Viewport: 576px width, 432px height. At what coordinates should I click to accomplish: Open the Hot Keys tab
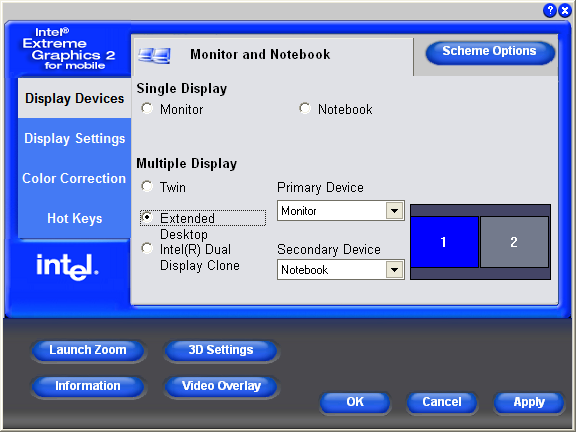[x=74, y=218]
